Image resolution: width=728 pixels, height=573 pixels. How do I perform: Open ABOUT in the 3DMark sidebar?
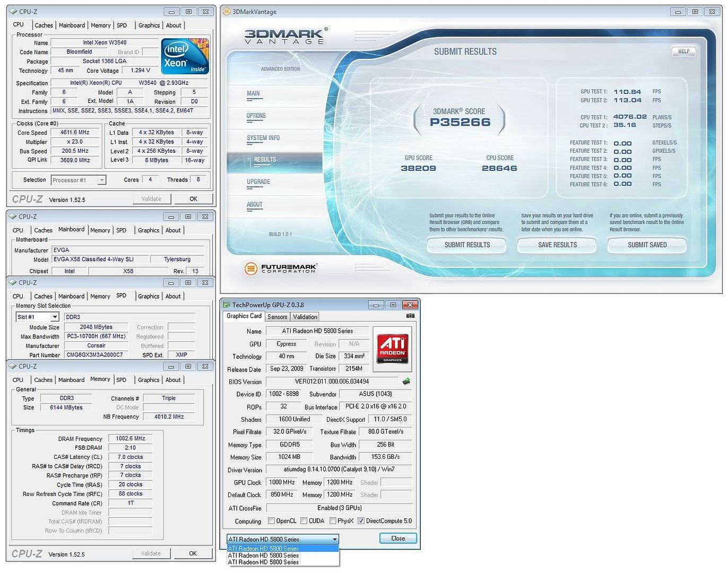click(255, 205)
